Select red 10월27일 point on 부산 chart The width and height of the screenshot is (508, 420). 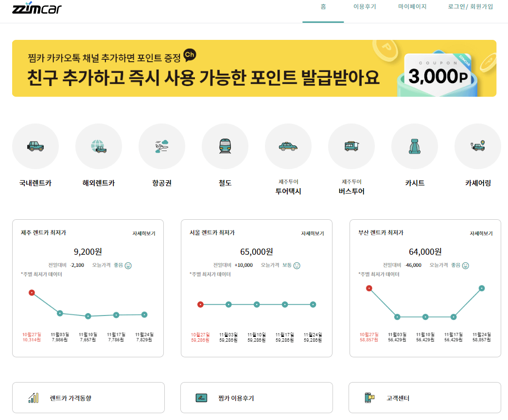369,288
